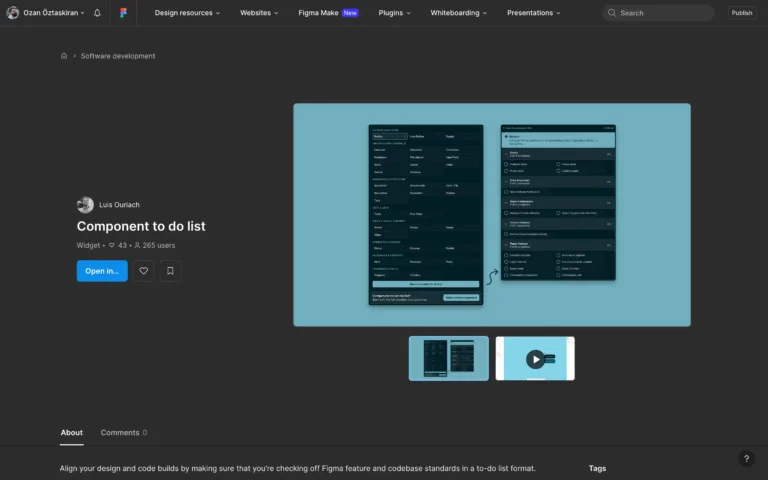Image resolution: width=768 pixels, height=480 pixels.
Task: Bookmark the Component to do list widget
Action: pos(170,271)
